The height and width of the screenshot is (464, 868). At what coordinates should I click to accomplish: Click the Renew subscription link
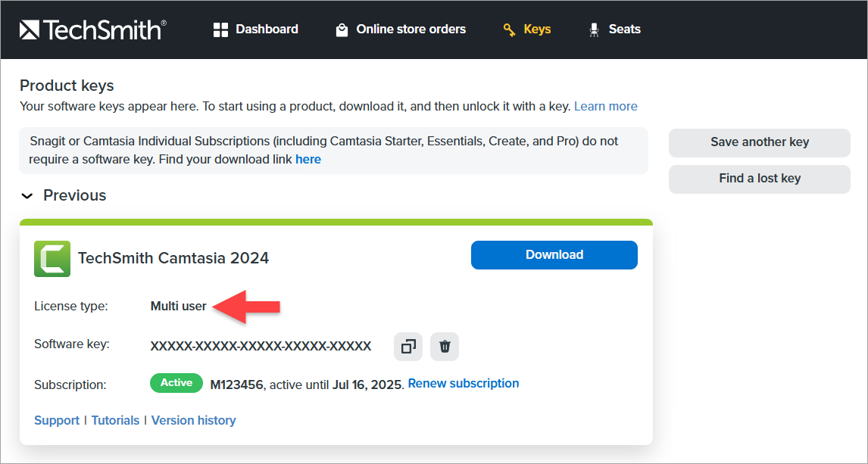click(464, 383)
